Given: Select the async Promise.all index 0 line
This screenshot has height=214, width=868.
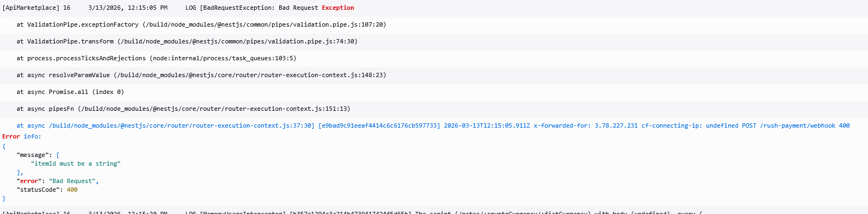Looking at the screenshot, I should [x=434, y=92].
